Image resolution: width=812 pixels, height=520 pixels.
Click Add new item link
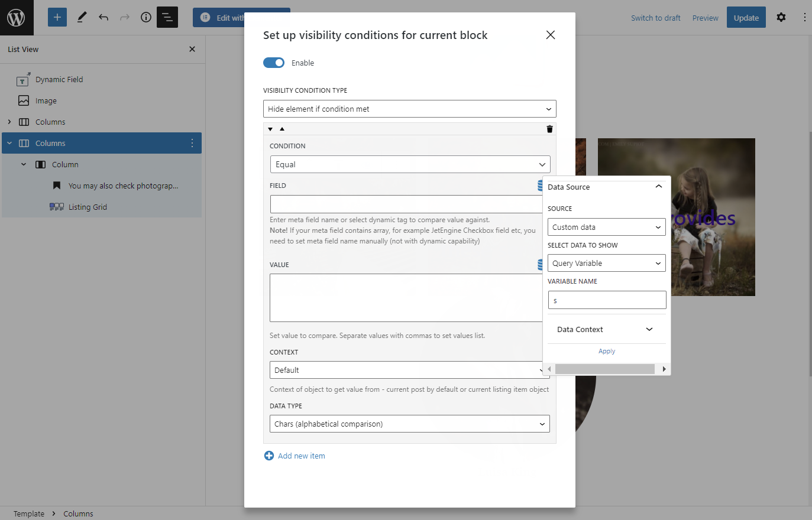[302, 456]
